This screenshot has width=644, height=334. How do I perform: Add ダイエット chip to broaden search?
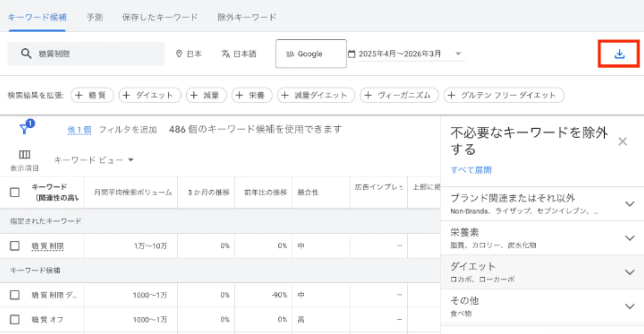pos(150,95)
